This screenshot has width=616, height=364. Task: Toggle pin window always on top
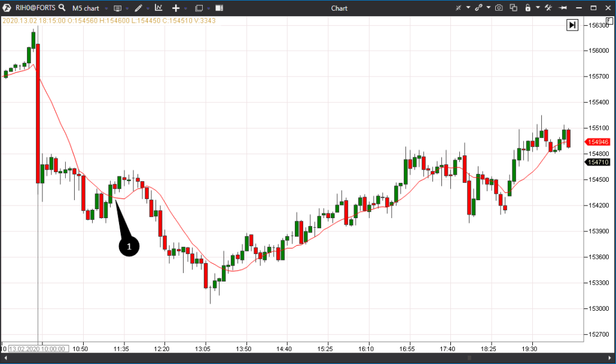(x=563, y=8)
